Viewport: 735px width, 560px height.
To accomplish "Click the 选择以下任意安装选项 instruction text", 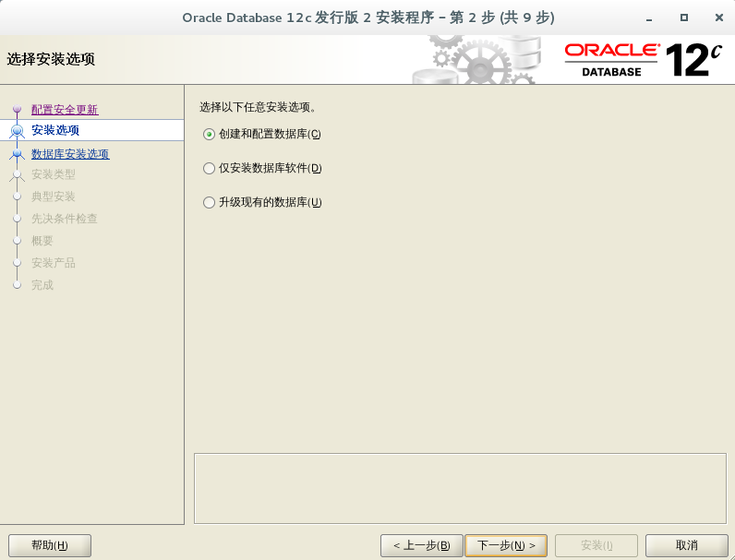I will (259, 107).
